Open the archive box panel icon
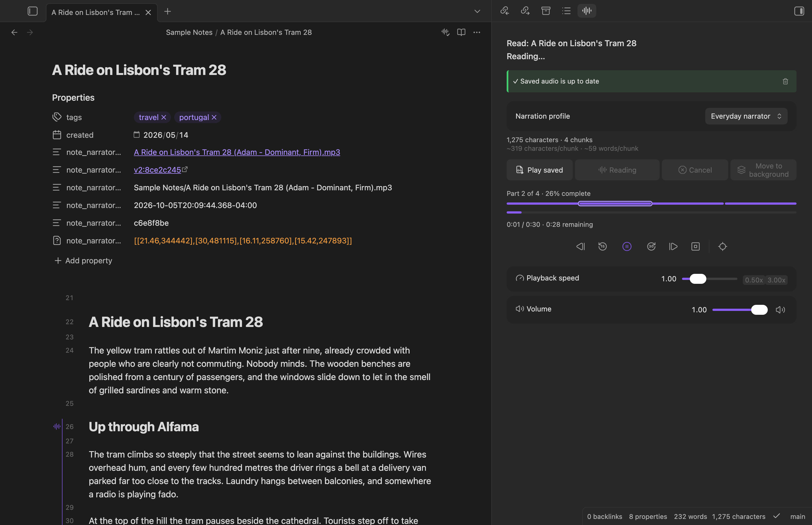 [546, 11]
